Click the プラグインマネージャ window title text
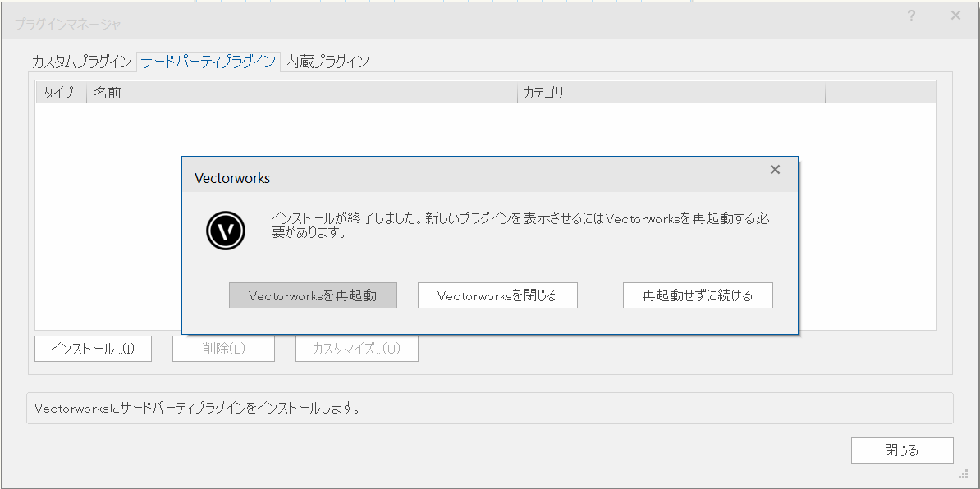This screenshot has height=489, width=980. 66,25
